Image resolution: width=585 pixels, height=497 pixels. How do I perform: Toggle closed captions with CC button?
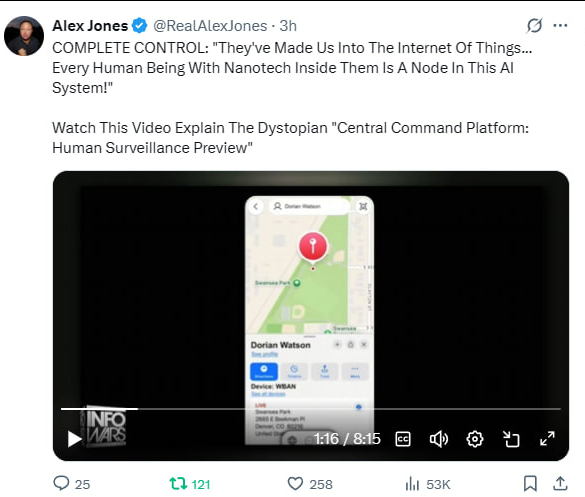coord(403,439)
